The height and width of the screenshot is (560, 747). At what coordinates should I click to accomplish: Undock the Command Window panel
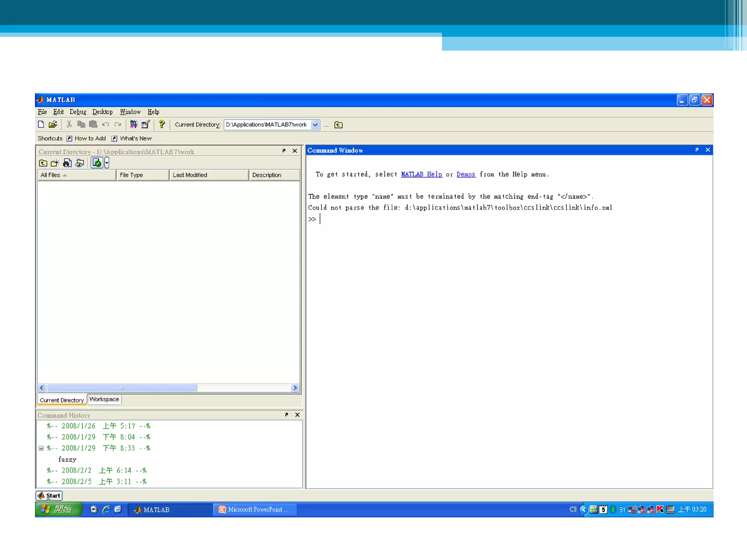(697, 150)
